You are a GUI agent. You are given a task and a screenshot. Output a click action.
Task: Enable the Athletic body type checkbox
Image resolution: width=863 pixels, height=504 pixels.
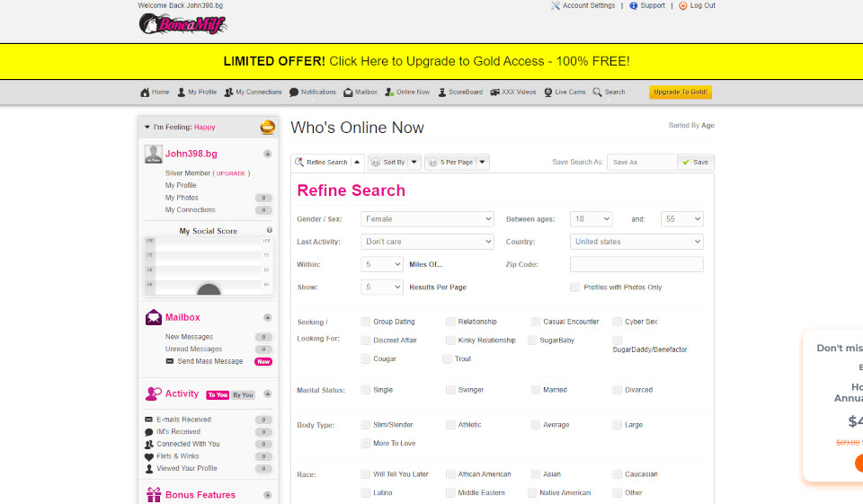[x=450, y=425]
